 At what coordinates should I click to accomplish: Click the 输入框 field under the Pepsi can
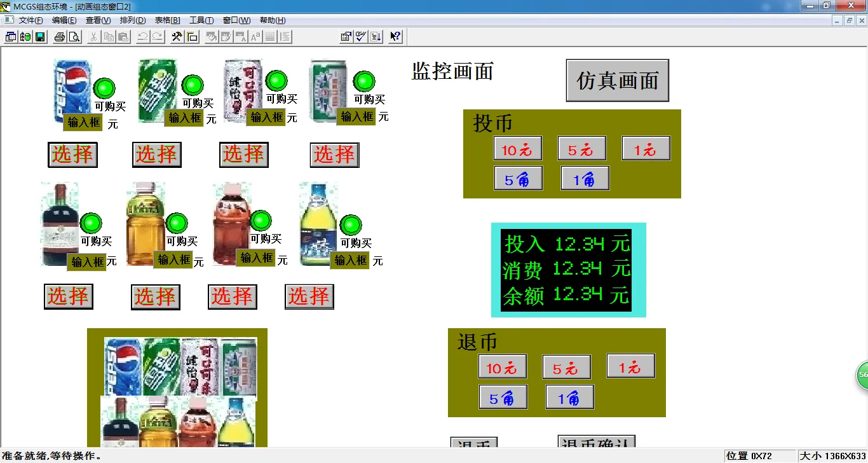[x=83, y=122]
